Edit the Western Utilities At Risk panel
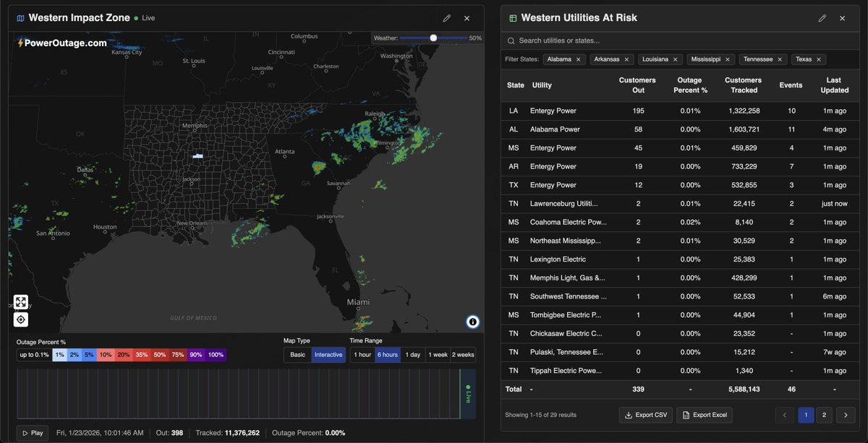868x443 pixels. (822, 18)
